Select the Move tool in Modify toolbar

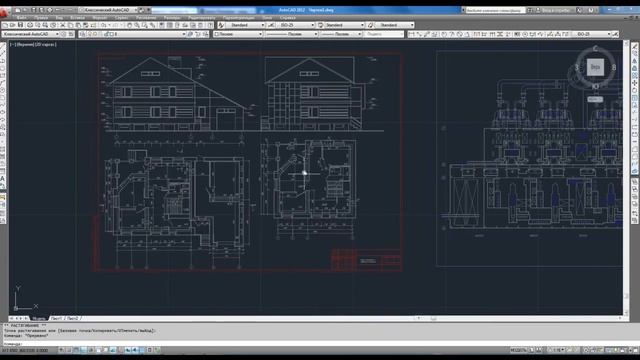[x=635, y=83]
